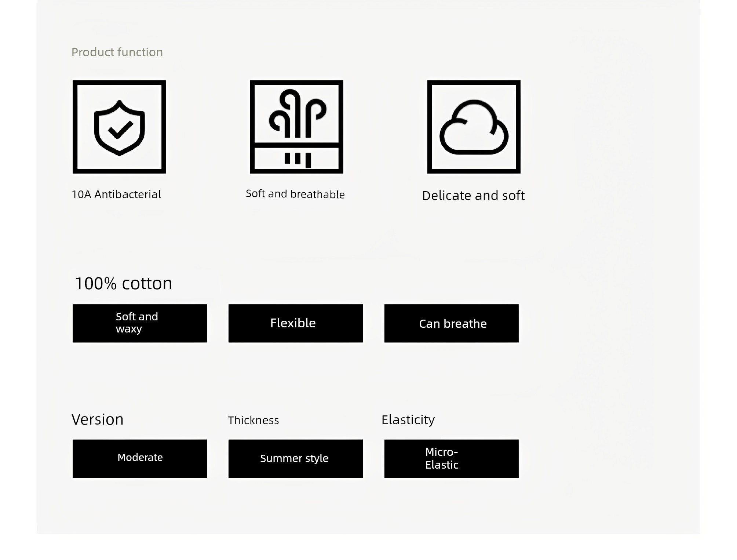Click the "Delicate and soft" caption

[x=473, y=196]
